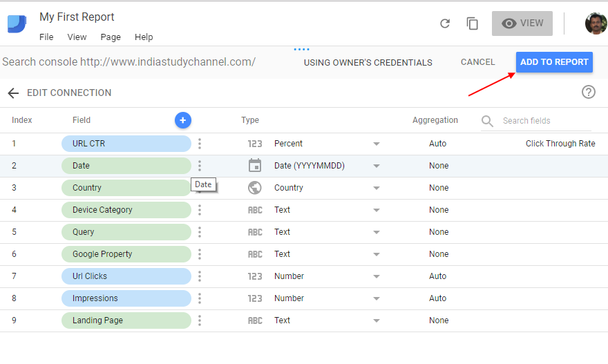This screenshot has width=608, height=364.
Task: Toggle the View mode button
Action: pyautogui.click(x=522, y=23)
